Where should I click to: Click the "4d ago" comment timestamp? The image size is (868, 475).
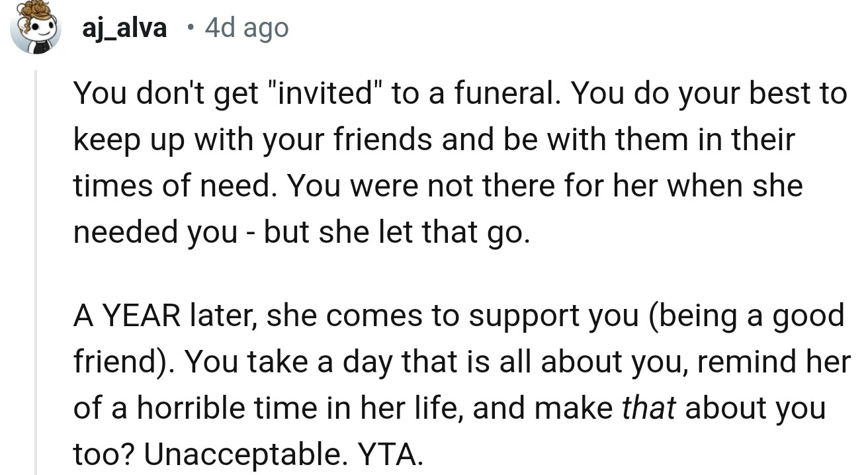click(247, 28)
